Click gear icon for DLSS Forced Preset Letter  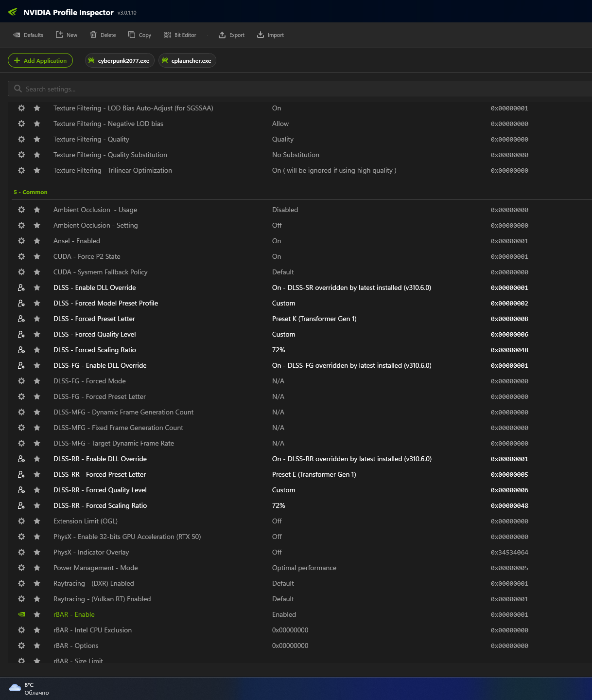[x=21, y=319]
